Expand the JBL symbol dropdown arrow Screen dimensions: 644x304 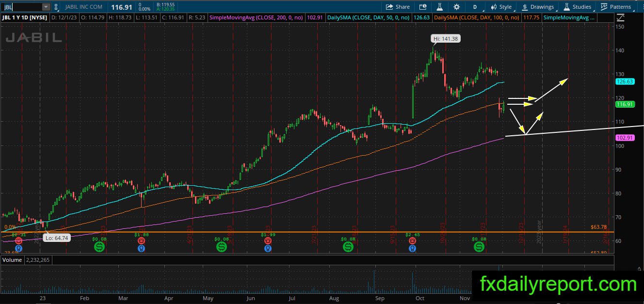pyautogui.click(x=46, y=7)
